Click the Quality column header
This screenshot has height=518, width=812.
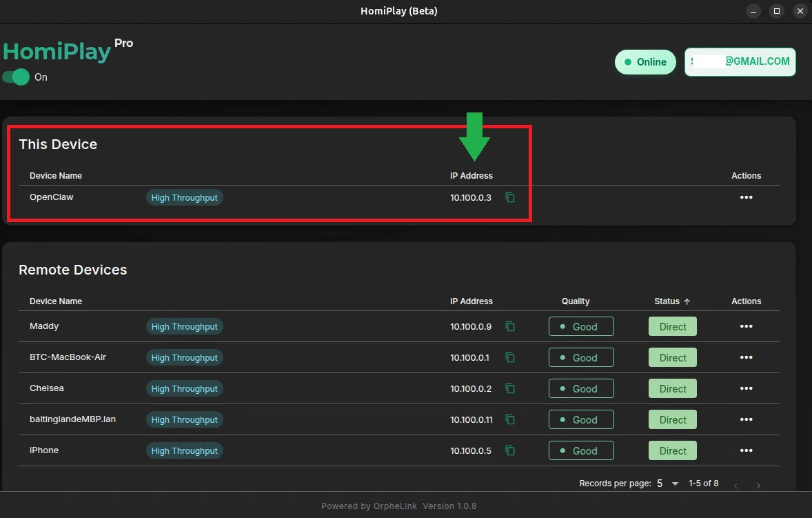coord(576,301)
